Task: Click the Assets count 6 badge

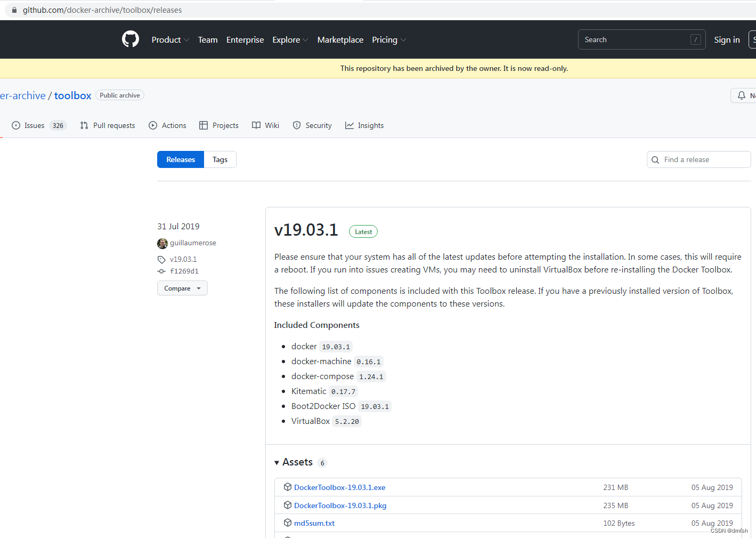Action: (x=322, y=463)
